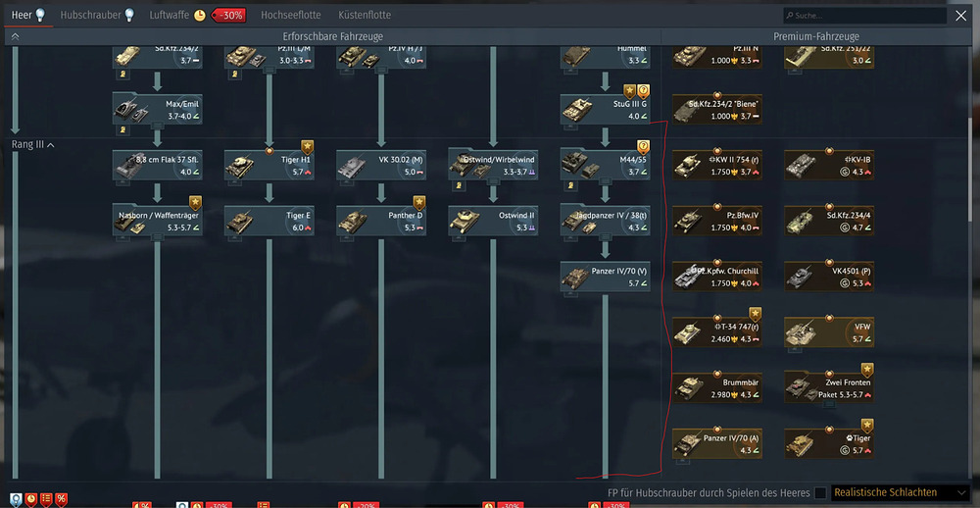This screenshot has width=980, height=508.
Task: Click the light bulb icon next to Heer
Action: [40, 15]
